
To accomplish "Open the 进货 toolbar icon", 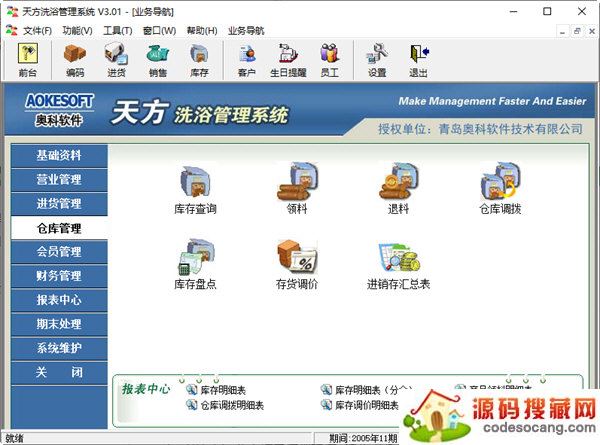I will coord(116,60).
